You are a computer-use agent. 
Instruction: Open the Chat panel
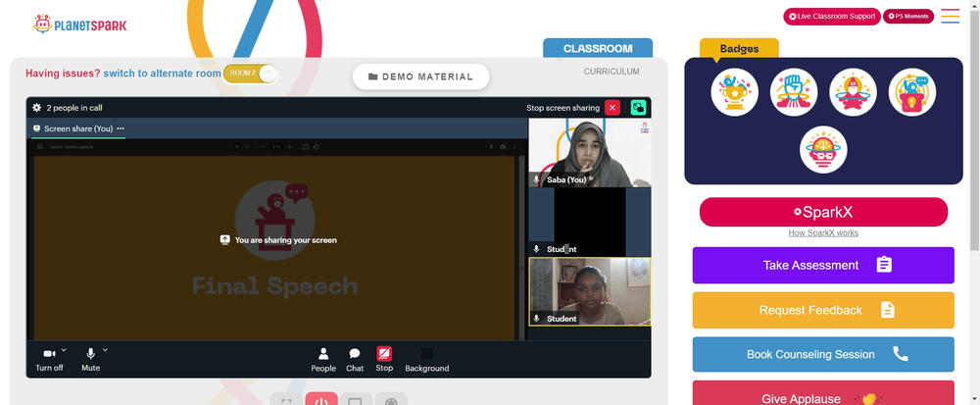355,360
